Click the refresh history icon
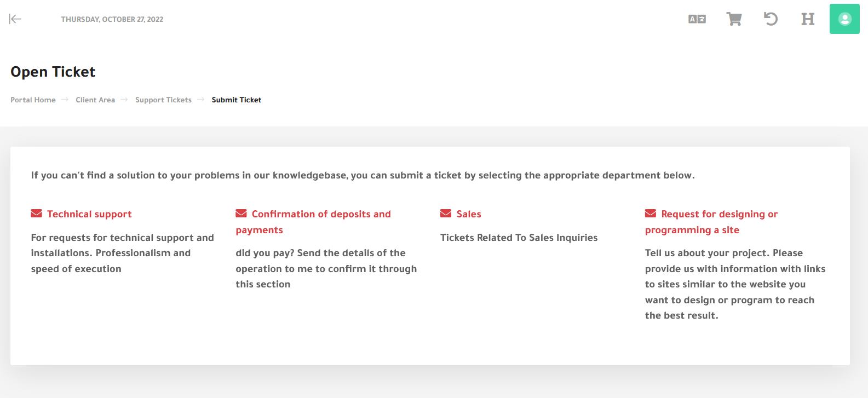The height and width of the screenshot is (398, 868). [x=771, y=19]
